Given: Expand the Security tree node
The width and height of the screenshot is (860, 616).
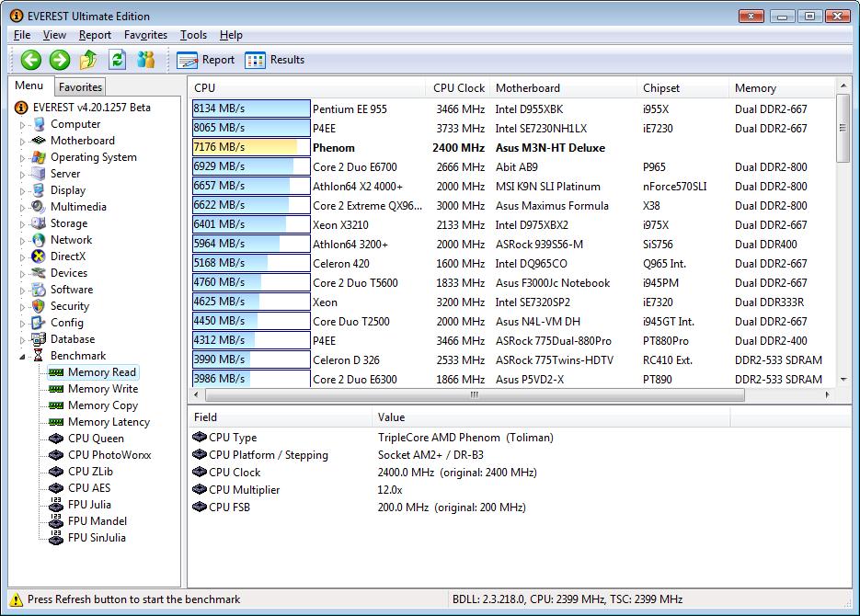Looking at the screenshot, I should click(22, 307).
